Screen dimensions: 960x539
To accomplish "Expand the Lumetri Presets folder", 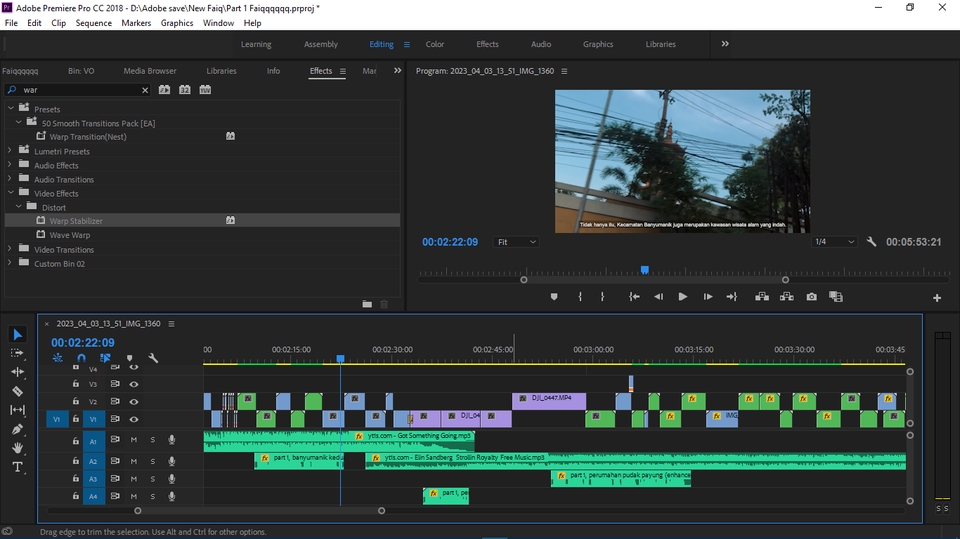I will 11,151.
